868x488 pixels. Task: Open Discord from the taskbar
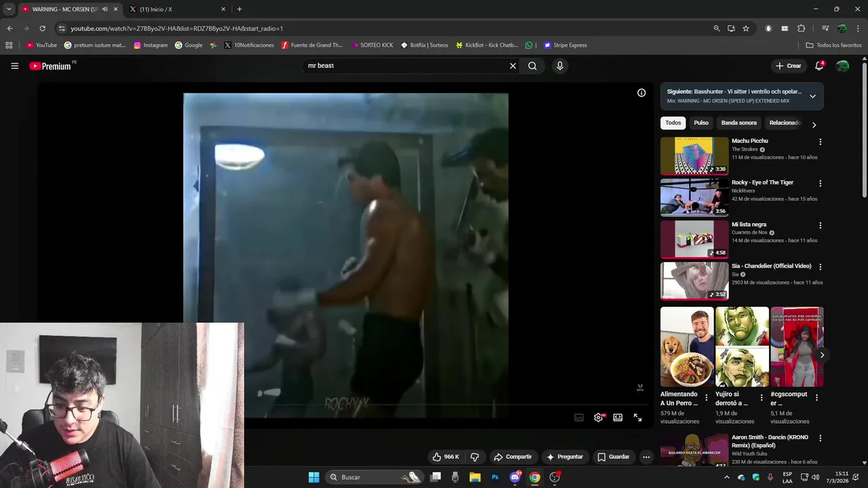515,477
